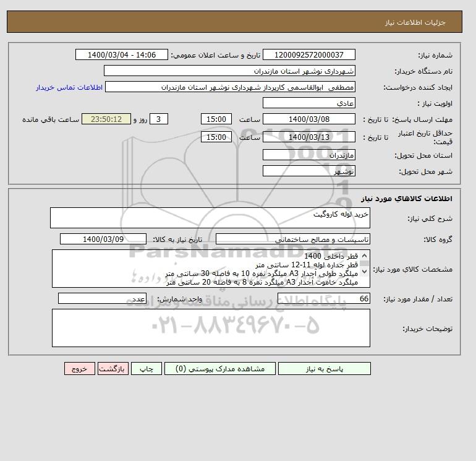Click the label تاریخ نیاز به کالا
This screenshot has width=476, height=461.
(177, 239)
